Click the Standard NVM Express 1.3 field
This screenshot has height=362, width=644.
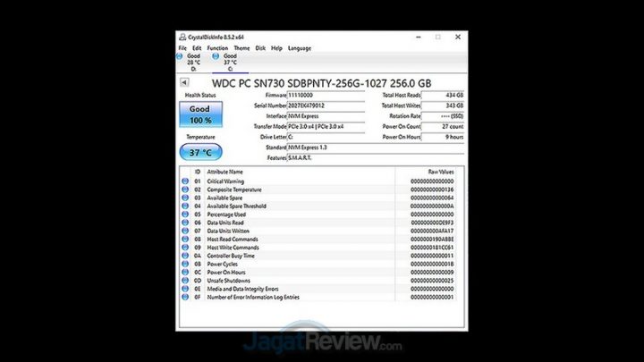point(376,147)
